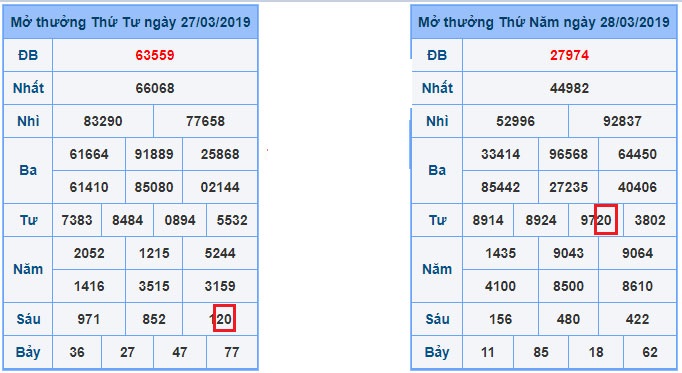Screen dimensions: 682x373
Task: Click fifth prize number 8500
Action: click(568, 286)
